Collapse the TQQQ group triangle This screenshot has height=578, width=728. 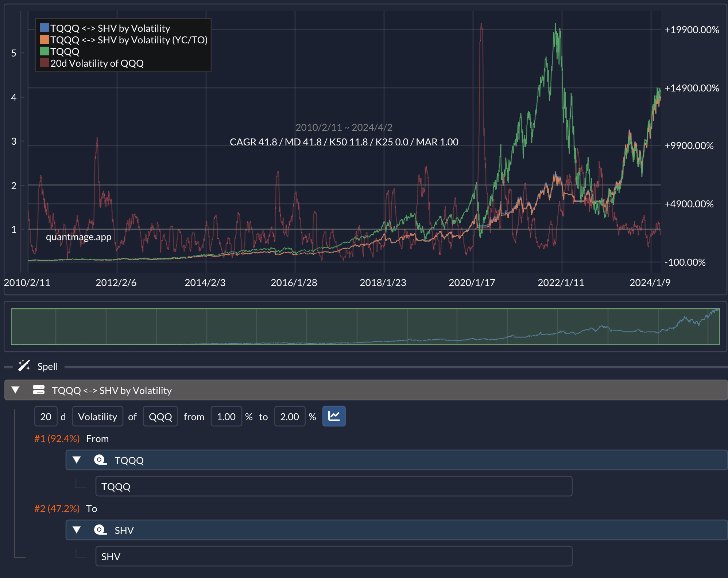click(x=77, y=460)
